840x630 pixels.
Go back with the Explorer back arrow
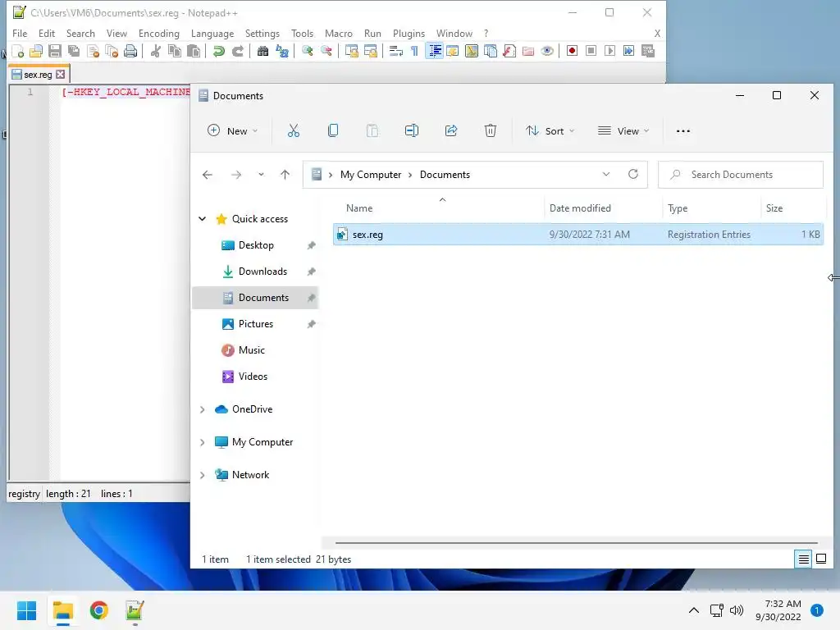[x=208, y=175]
